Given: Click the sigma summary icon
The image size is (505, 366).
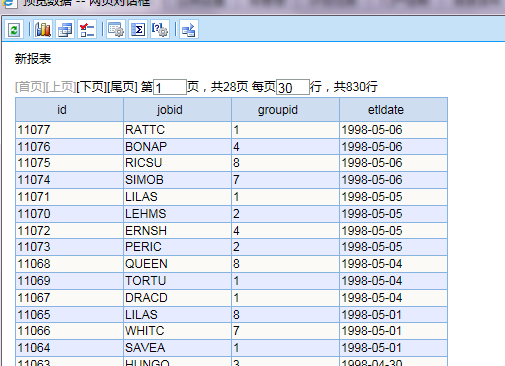Looking at the screenshot, I should (x=138, y=30).
